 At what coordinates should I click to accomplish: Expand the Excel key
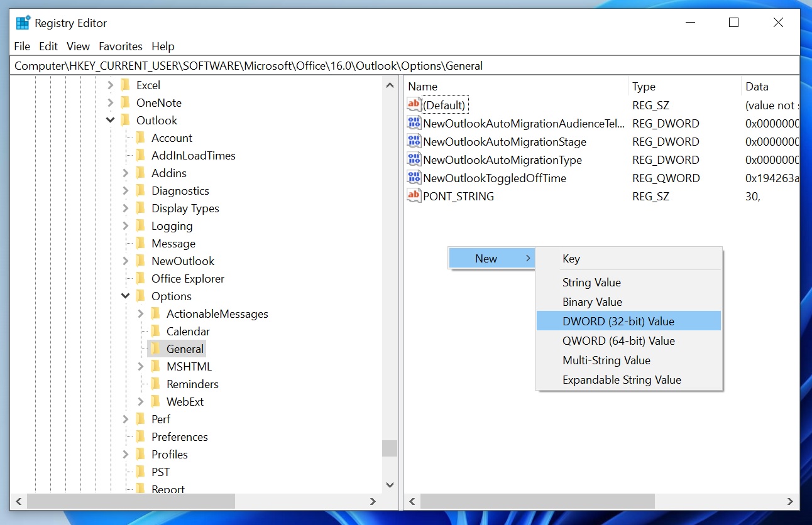pos(111,85)
